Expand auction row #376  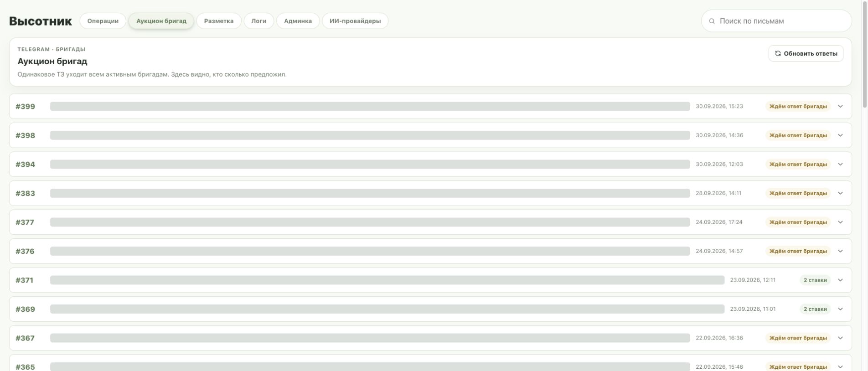click(840, 251)
